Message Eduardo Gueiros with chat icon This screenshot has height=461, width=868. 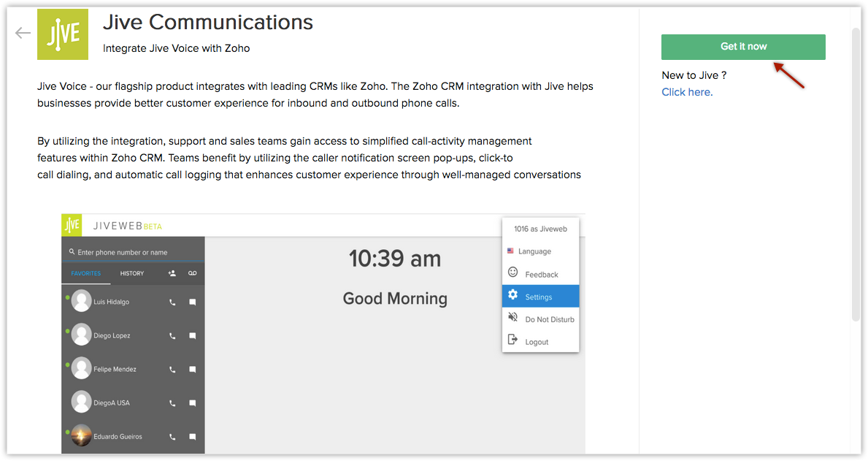[x=193, y=437]
